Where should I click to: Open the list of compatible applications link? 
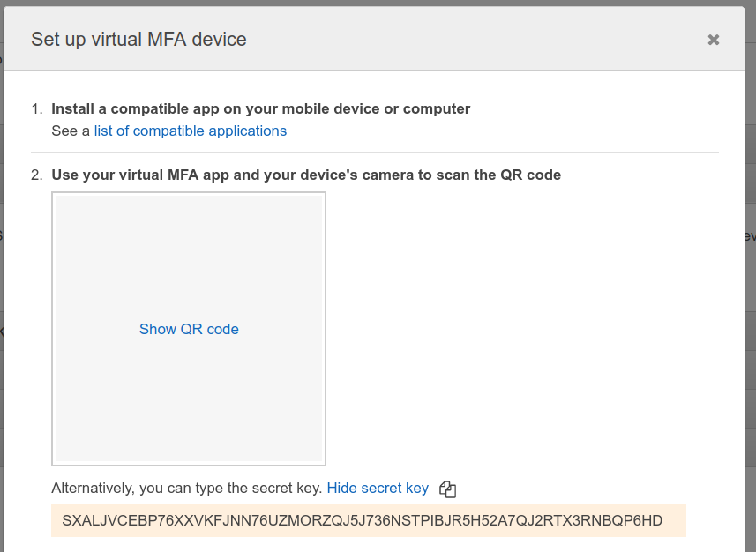(x=190, y=131)
